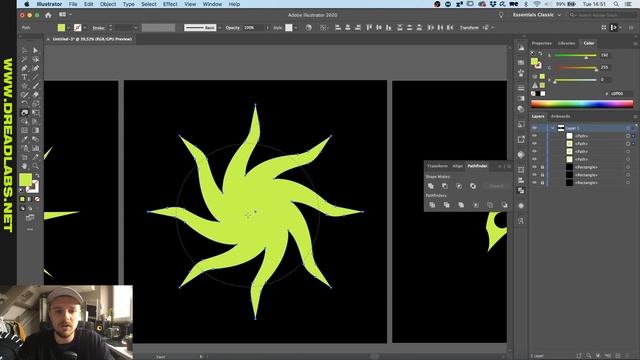The height and width of the screenshot is (360, 640).
Task: Click the Exclude shape mode icon
Action: tap(473, 186)
